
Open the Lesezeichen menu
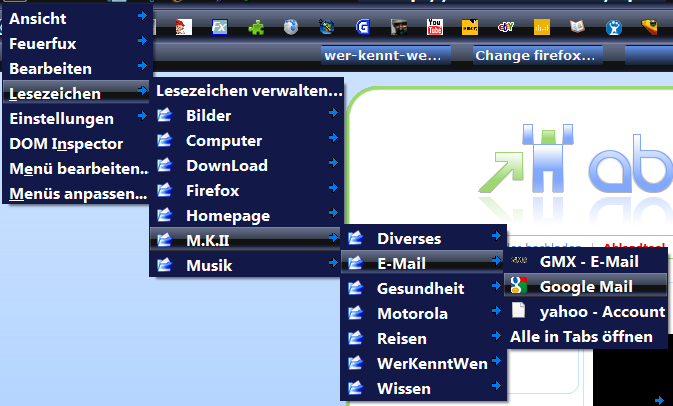76,94
